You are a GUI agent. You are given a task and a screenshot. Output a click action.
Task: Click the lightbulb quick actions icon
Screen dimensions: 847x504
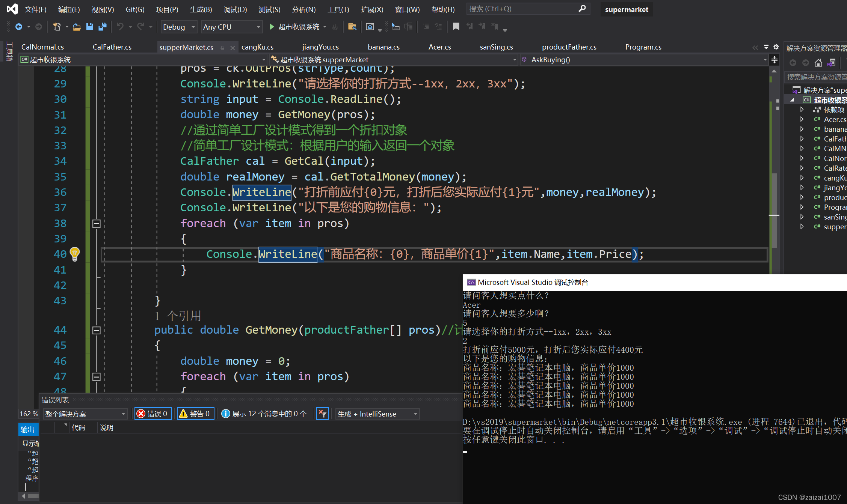click(75, 254)
